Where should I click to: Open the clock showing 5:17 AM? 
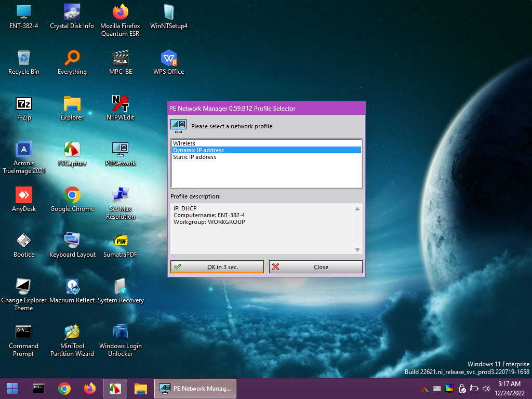click(509, 389)
